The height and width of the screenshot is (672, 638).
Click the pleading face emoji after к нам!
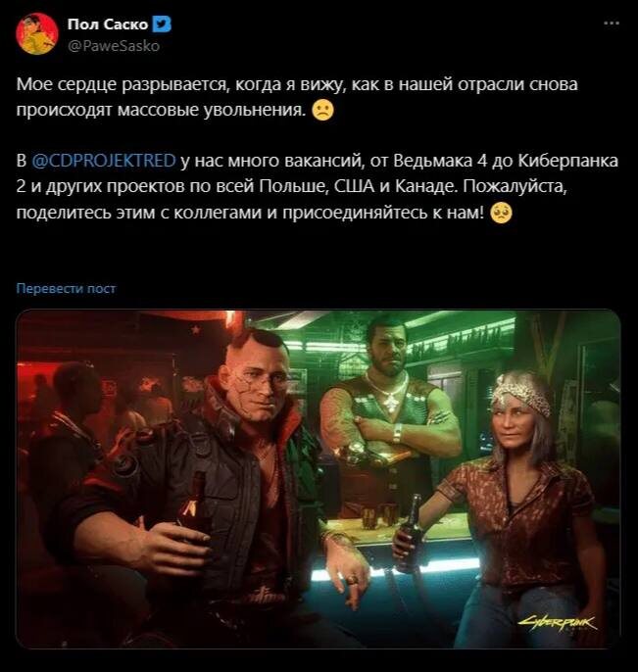click(501, 213)
